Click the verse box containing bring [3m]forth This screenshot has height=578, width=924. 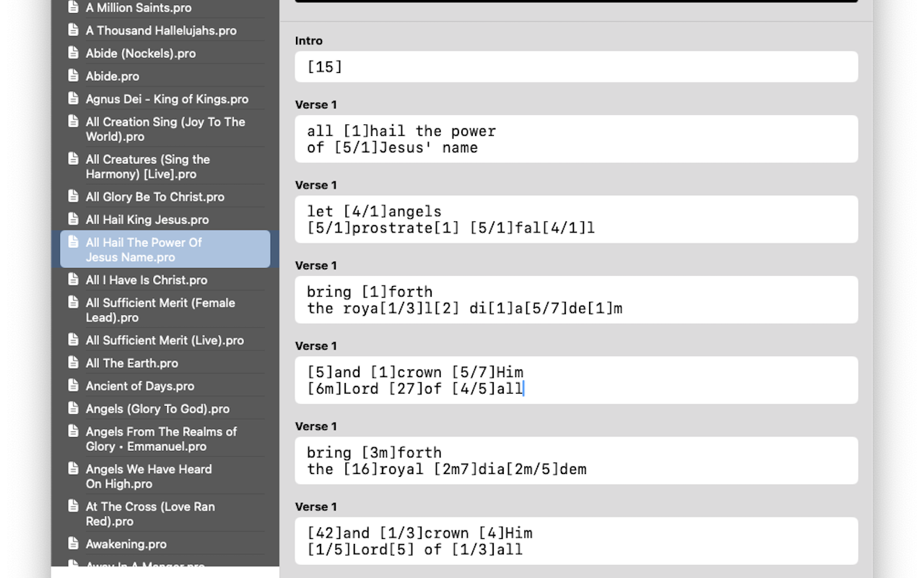coord(575,460)
